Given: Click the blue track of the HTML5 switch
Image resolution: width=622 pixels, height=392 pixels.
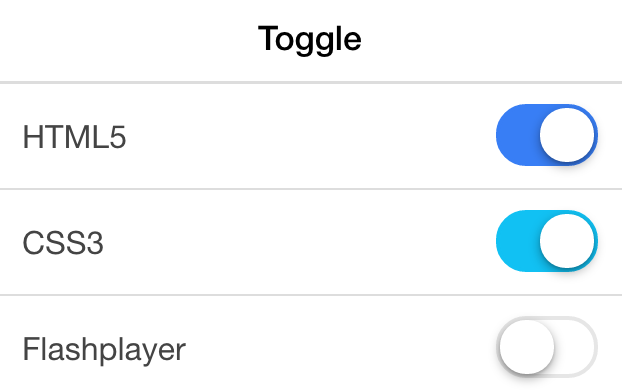Looking at the screenshot, I should point(517,135).
